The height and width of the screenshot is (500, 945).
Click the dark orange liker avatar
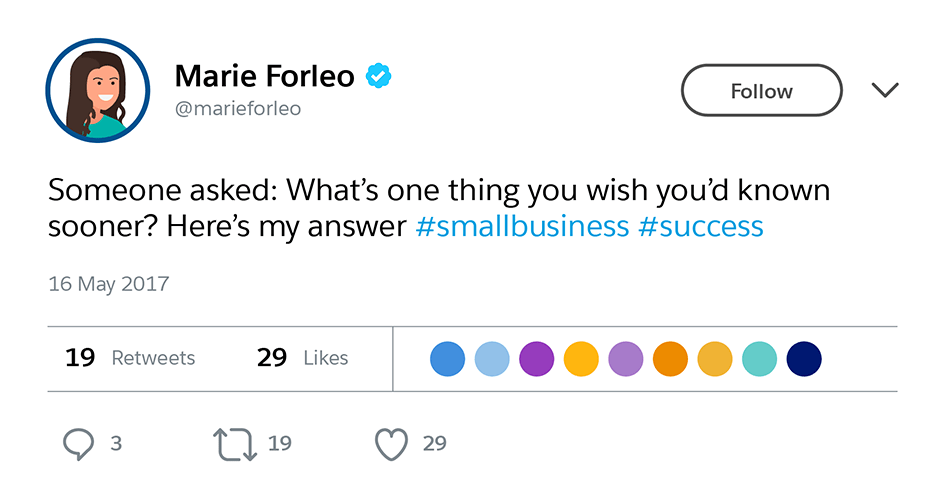[x=670, y=358]
